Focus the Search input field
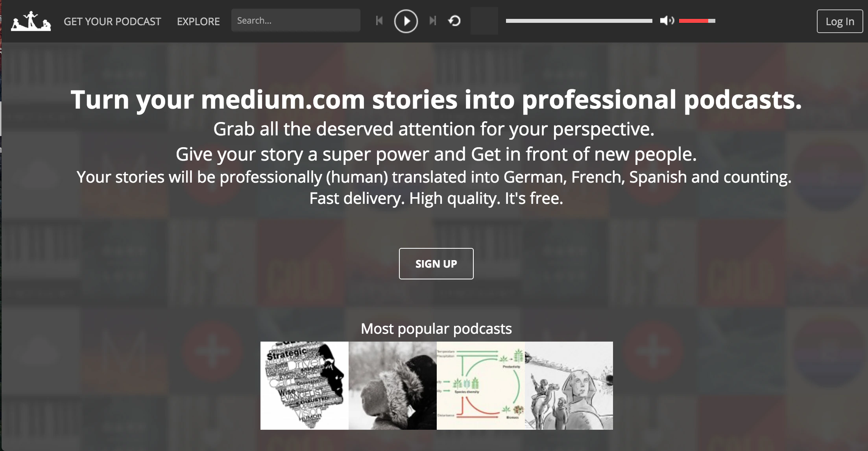Viewport: 868px width, 451px height. 296,20
